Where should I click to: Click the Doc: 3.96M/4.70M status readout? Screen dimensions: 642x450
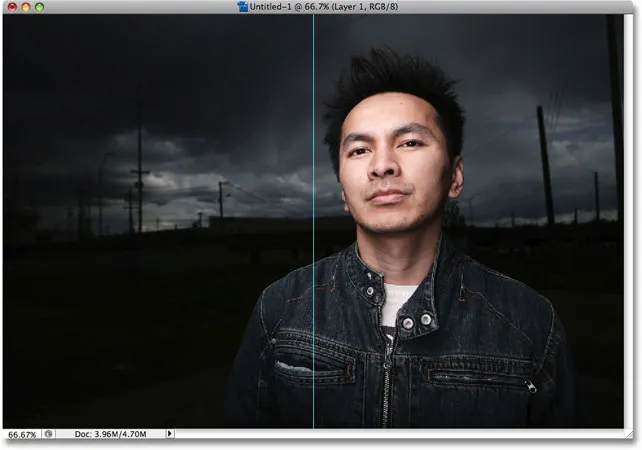tap(110, 434)
